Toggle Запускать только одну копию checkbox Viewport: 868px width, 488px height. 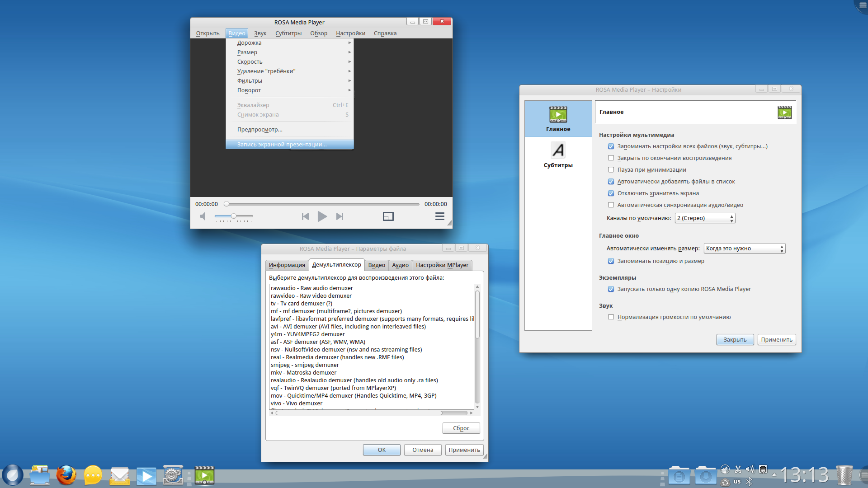(x=611, y=289)
